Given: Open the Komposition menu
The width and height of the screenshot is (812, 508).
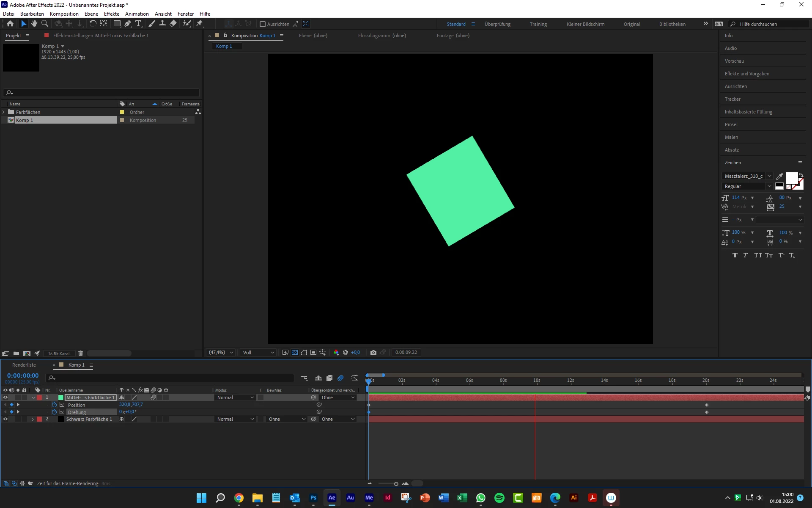Looking at the screenshot, I should pos(64,14).
